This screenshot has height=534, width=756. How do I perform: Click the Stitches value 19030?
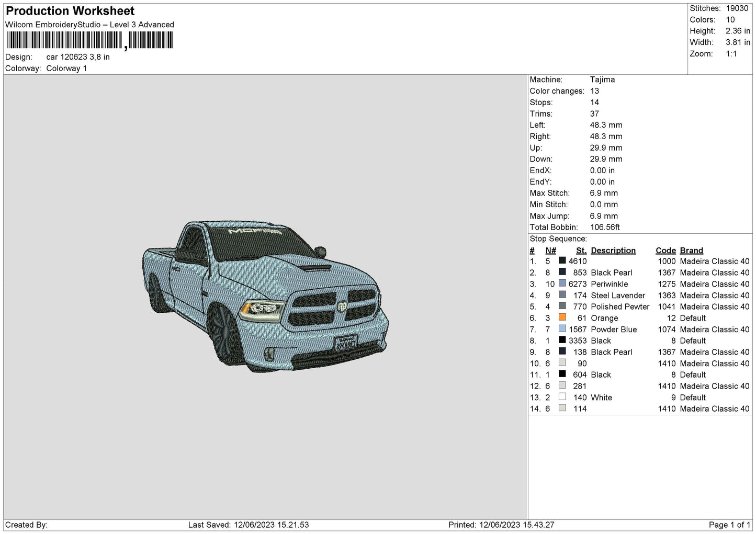click(737, 8)
